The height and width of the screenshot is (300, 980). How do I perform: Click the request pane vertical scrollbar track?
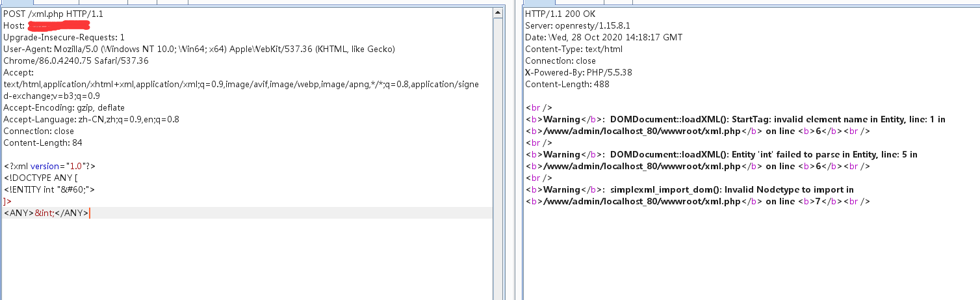pos(498,159)
